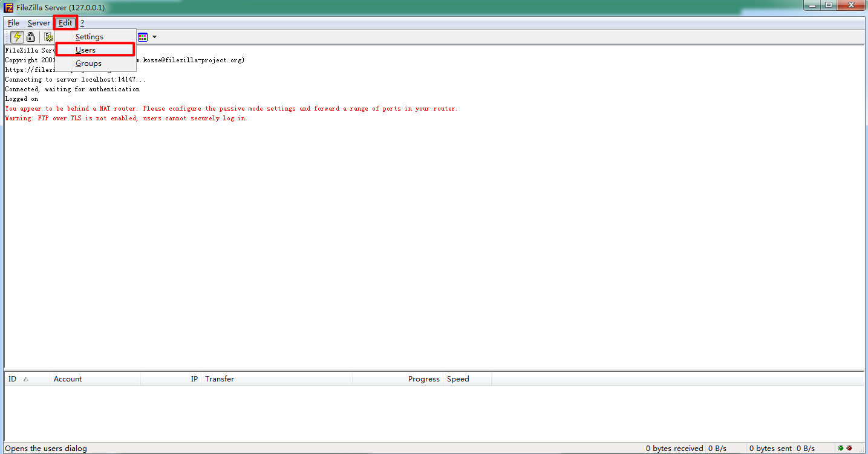Sort connections by the ID column header
868x454 pixels.
coord(27,379)
